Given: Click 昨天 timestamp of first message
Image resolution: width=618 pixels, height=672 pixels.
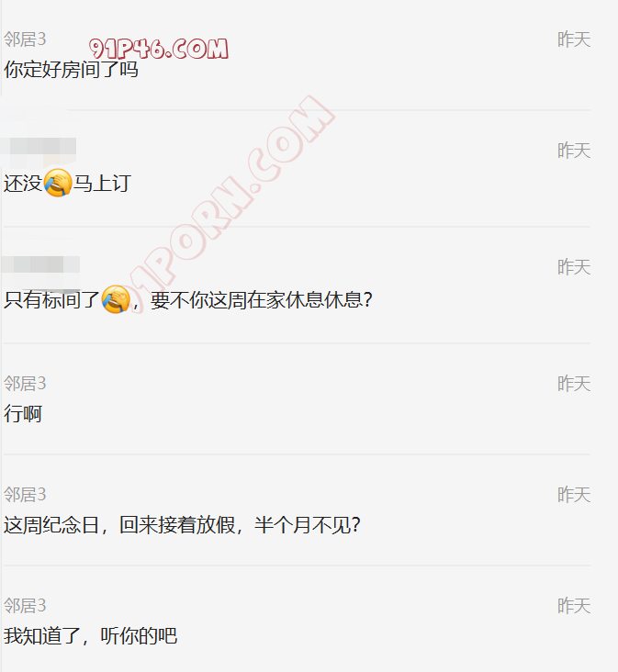Looking at the screenshot, I should pyautogui.click(x=574, y=39).
